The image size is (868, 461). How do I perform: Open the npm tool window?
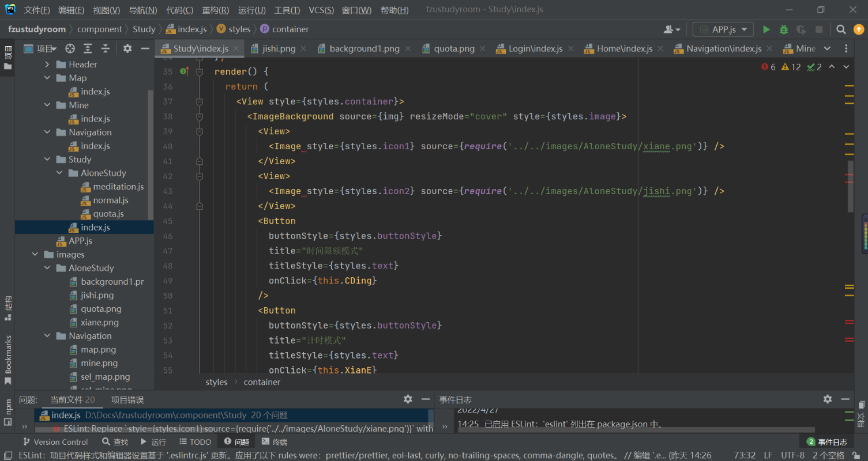pyautogui.click(x=8, y=411)
